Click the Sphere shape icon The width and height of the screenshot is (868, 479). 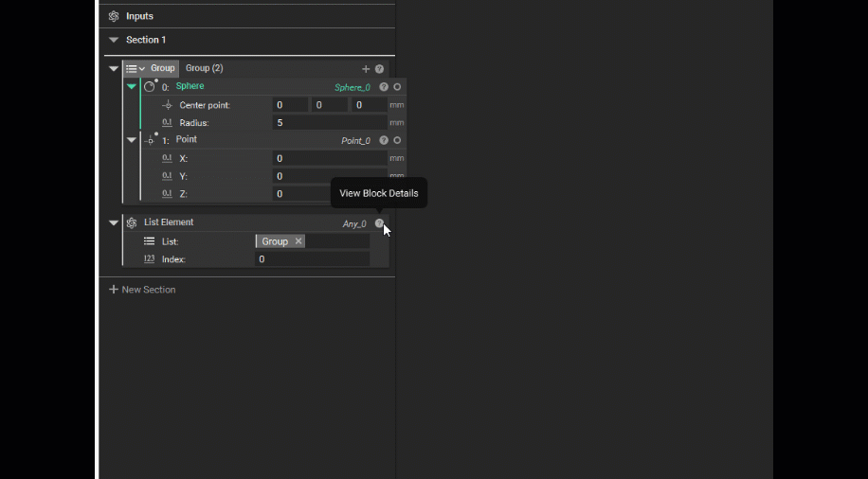pyautogui.click(x=150, y=86)
